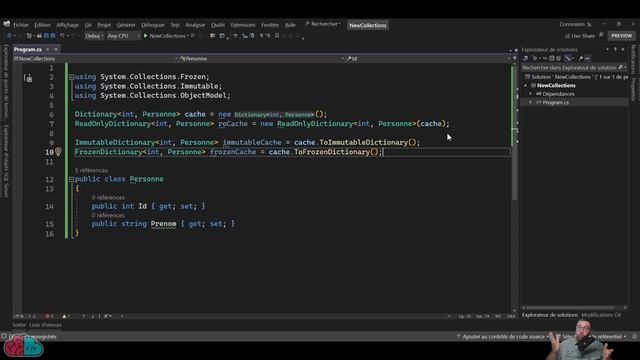Click the Undo toolbar icon

(x=62, y=36)
